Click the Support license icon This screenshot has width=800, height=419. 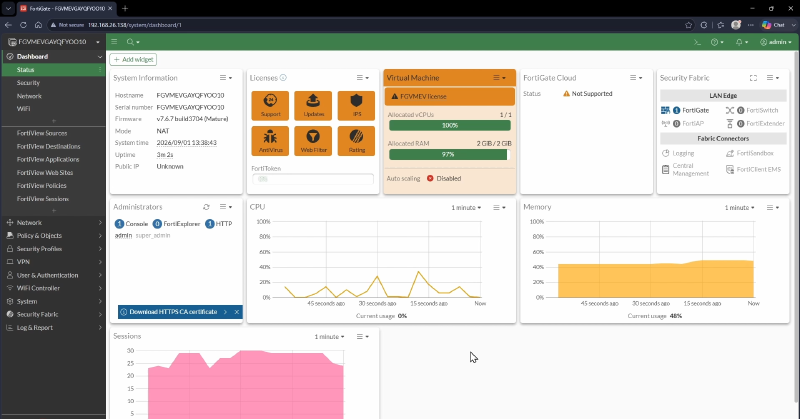click(x=270, y=106)
